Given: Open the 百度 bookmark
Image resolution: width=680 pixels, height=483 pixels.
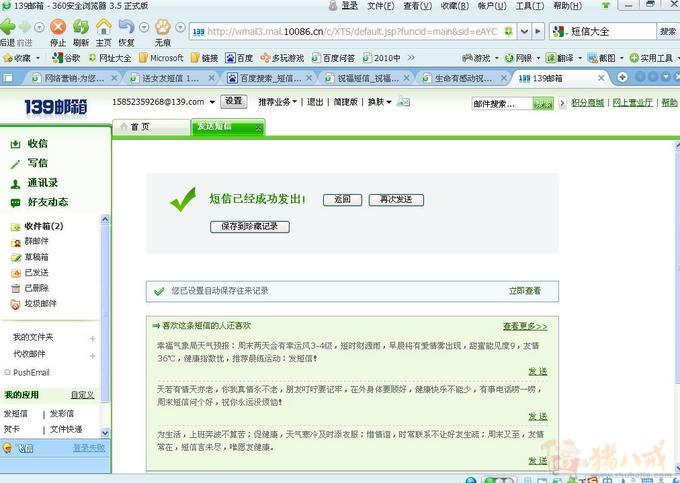Looking at the screenshot, I should 239,58.
